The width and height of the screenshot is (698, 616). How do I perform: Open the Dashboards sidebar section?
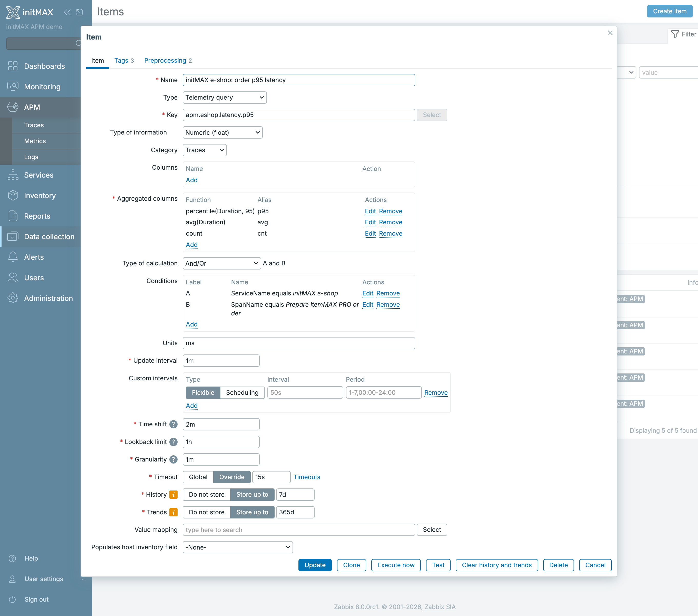pos(40,66)
